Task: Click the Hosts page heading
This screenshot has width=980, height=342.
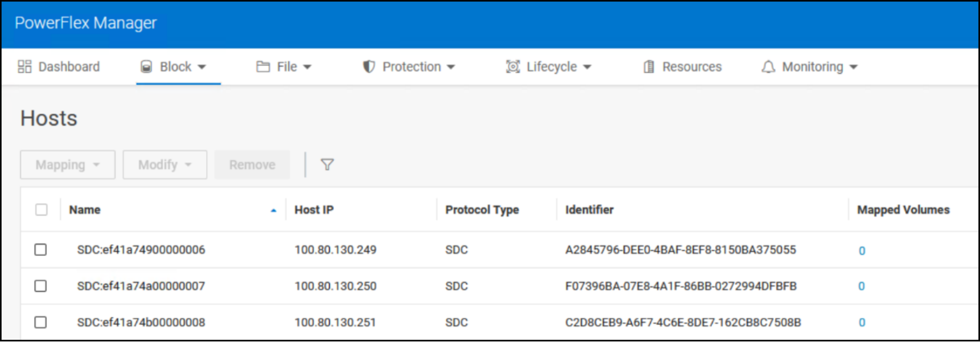Action: (x=49, y=118)
